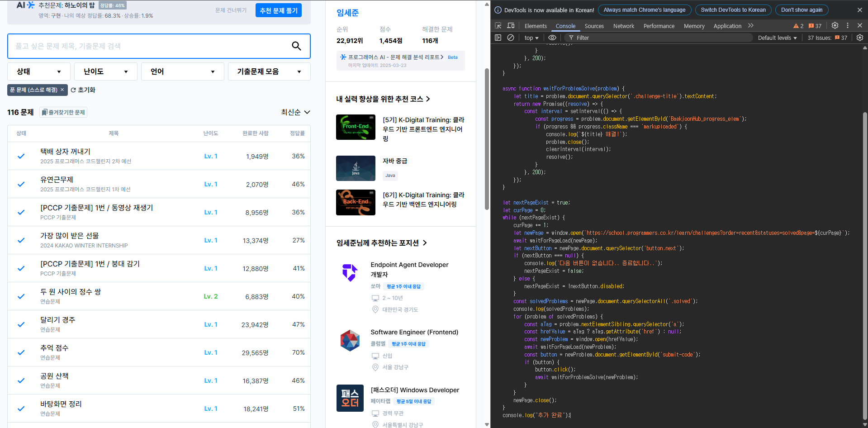
Task: Click the page vertical scrollbar thumb
Action: [487, 139]
